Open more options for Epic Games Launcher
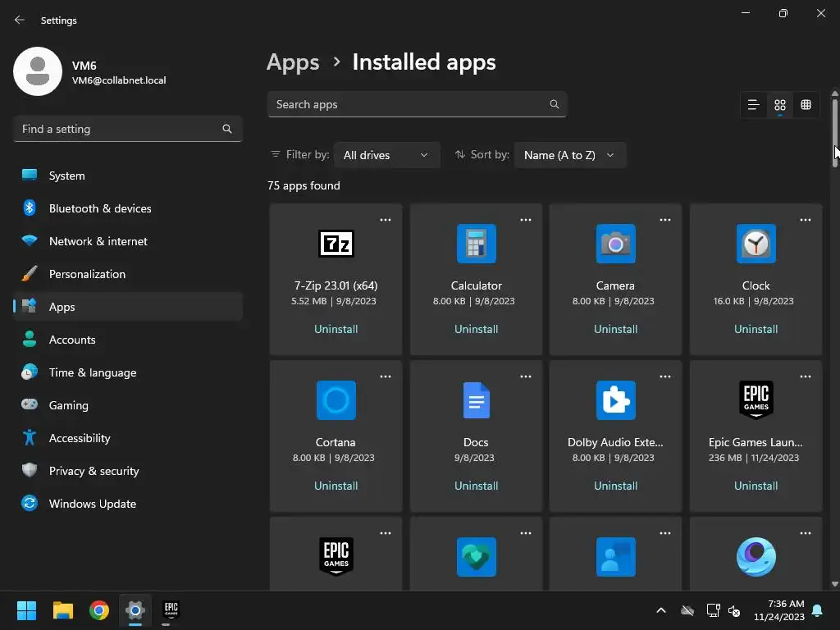Screen dimensions: 840x630 pos(806,377)
